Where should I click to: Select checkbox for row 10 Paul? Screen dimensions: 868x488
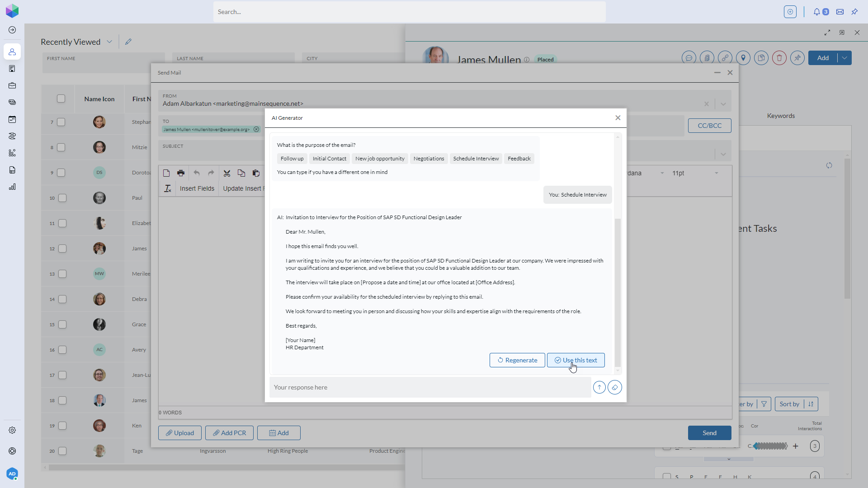pos(62,198)
